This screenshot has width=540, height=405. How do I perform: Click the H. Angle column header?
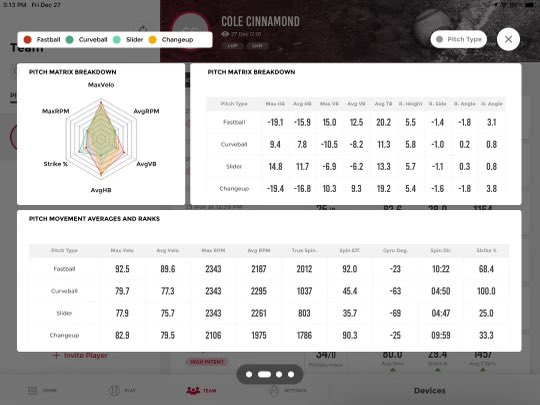click(x=492, y=104)
